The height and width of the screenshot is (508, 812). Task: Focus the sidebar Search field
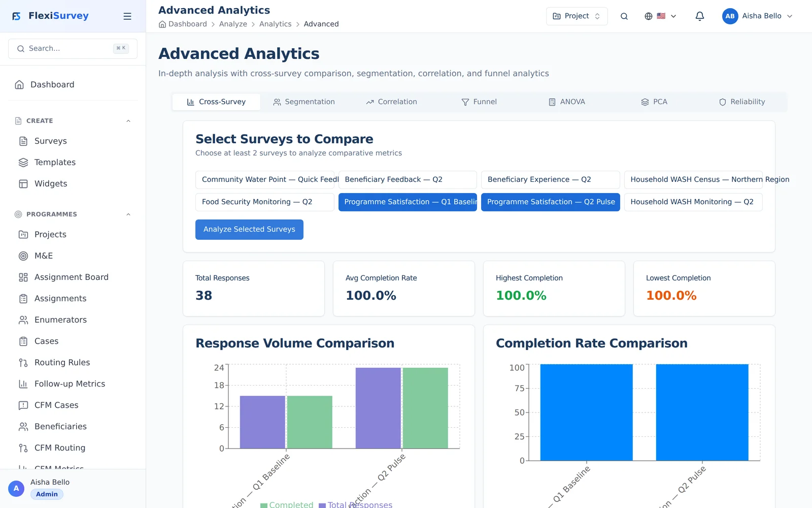coord(73,49)
